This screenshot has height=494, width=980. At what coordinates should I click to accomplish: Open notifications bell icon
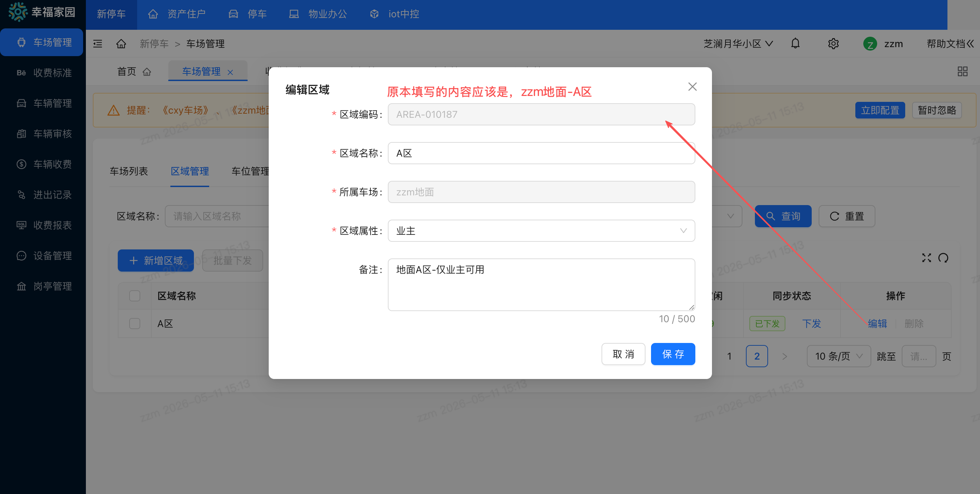point(795,44)
